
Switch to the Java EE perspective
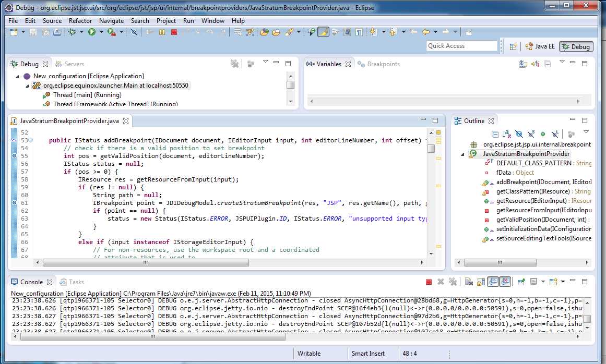tap(540, 46)
